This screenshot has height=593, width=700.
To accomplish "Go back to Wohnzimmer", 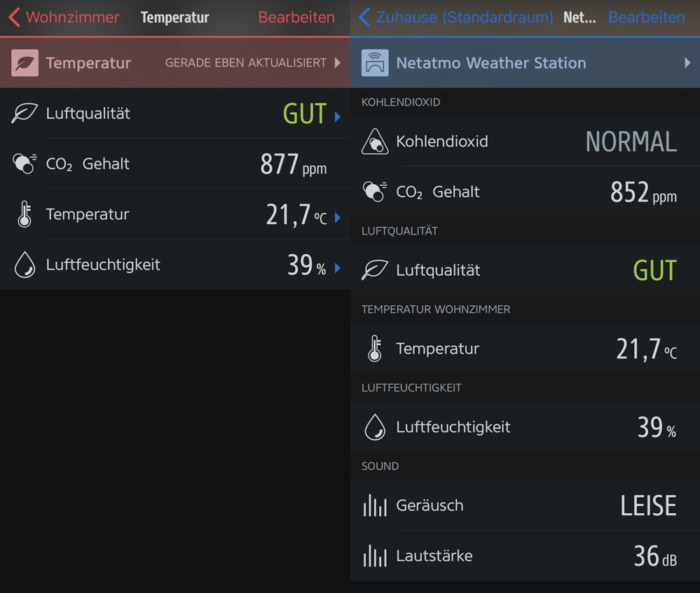I will pyautogui.click(x=64, y=18).
